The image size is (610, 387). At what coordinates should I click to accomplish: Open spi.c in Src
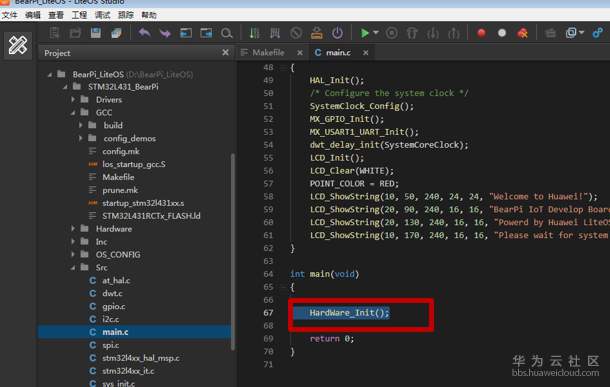click(x=110, y=345)
